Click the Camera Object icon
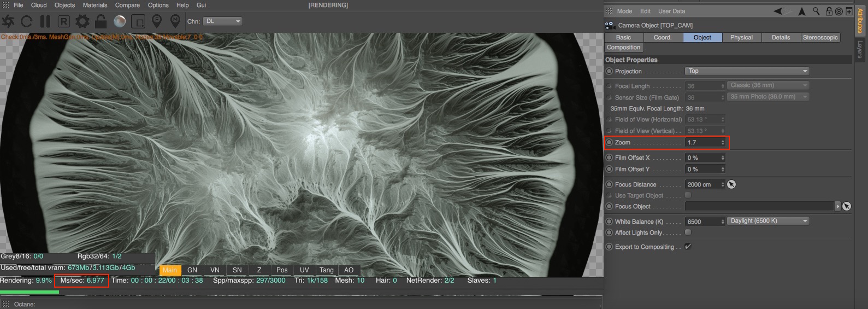Screen dimensions: 868x309 click(x=610, y=25)
